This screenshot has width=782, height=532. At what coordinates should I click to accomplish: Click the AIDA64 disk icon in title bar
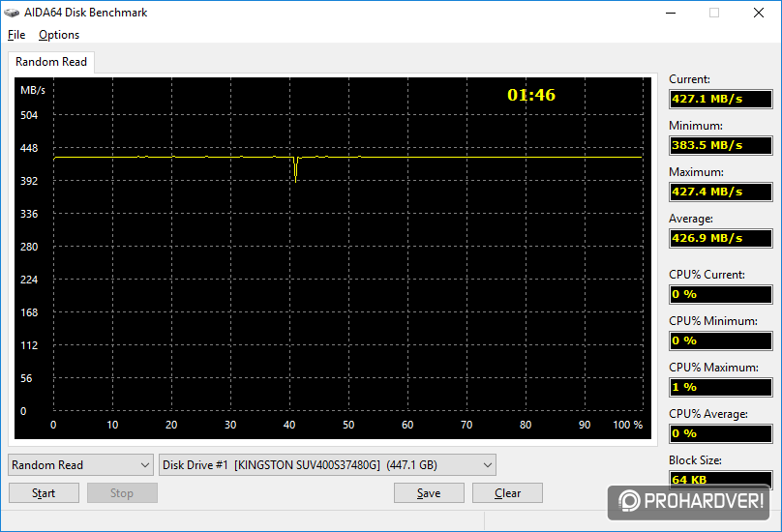[12, 13]
